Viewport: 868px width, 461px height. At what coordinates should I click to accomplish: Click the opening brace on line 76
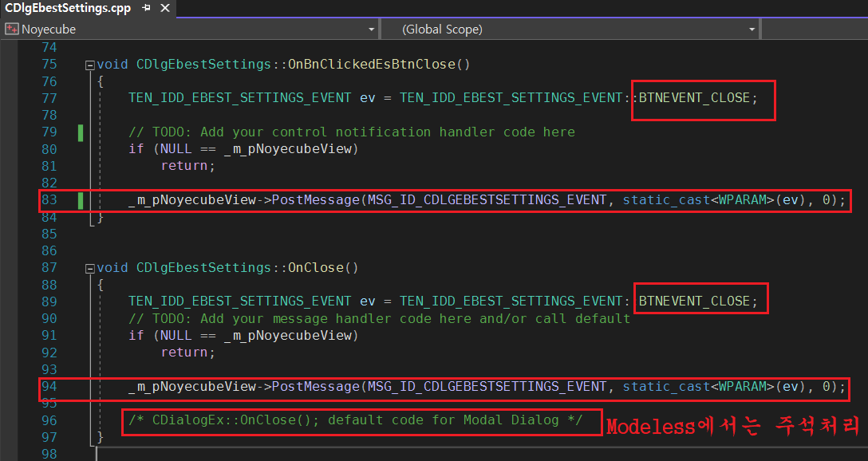click(101, 81)
